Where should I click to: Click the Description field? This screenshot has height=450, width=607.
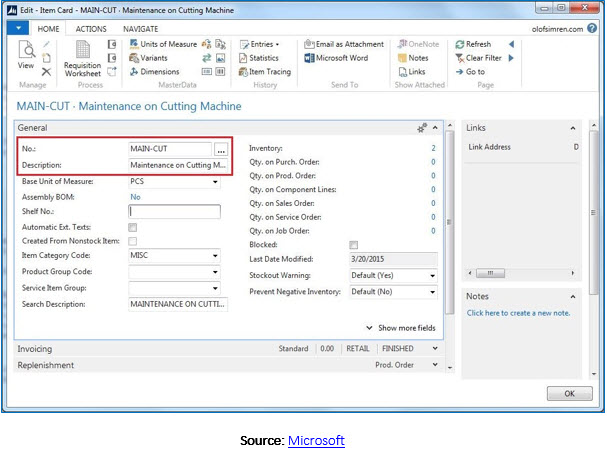[178, 165]
